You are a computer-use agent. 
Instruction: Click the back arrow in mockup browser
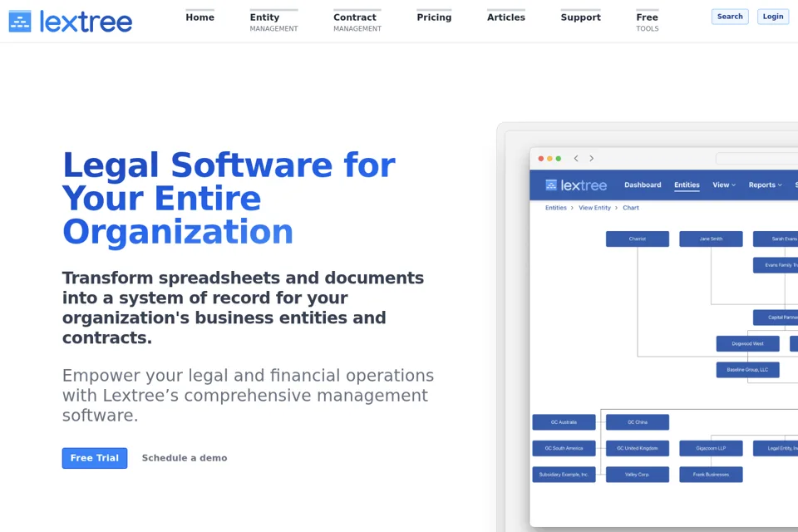click(x=576, y=158)
